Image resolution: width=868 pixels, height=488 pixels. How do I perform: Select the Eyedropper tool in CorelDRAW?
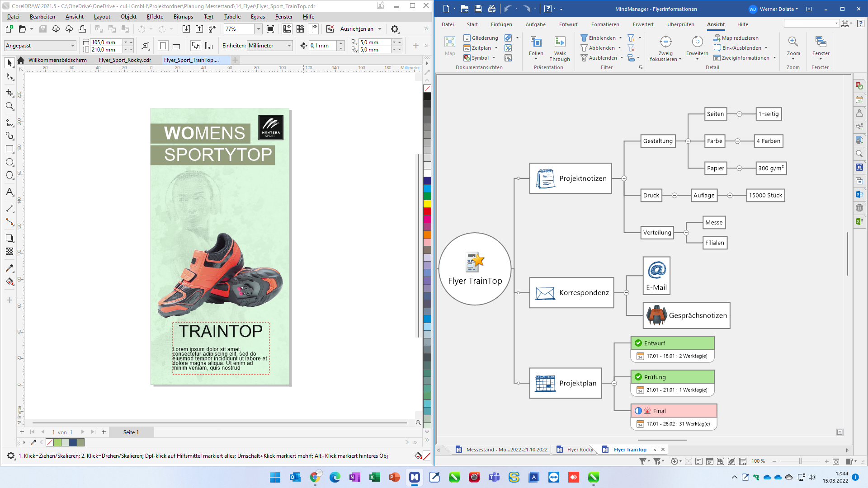(9, 268)
